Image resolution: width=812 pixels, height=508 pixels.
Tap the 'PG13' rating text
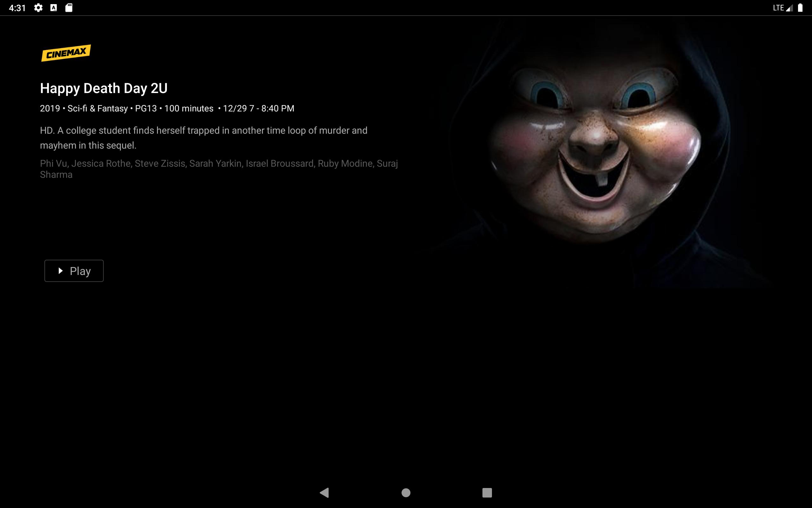146,109
